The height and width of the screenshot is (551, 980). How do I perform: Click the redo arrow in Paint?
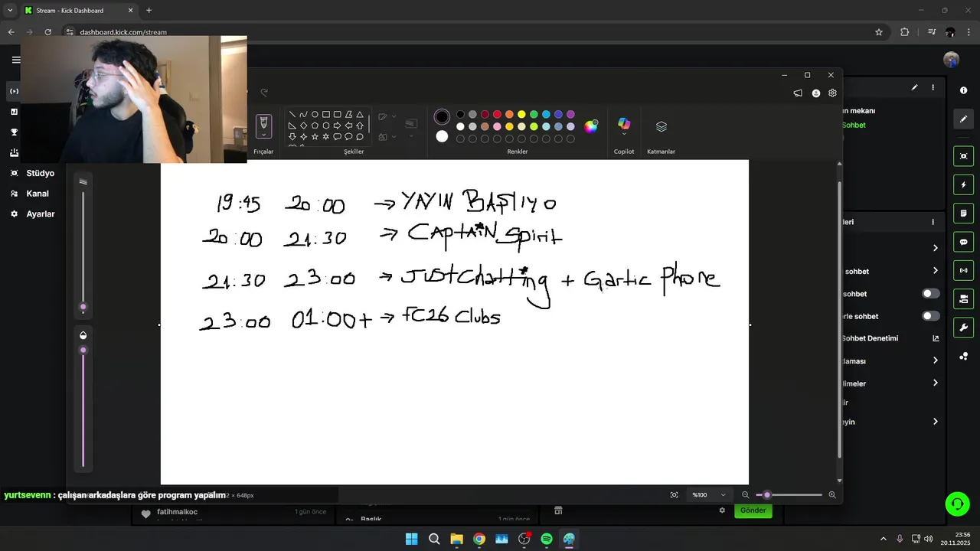264,93
